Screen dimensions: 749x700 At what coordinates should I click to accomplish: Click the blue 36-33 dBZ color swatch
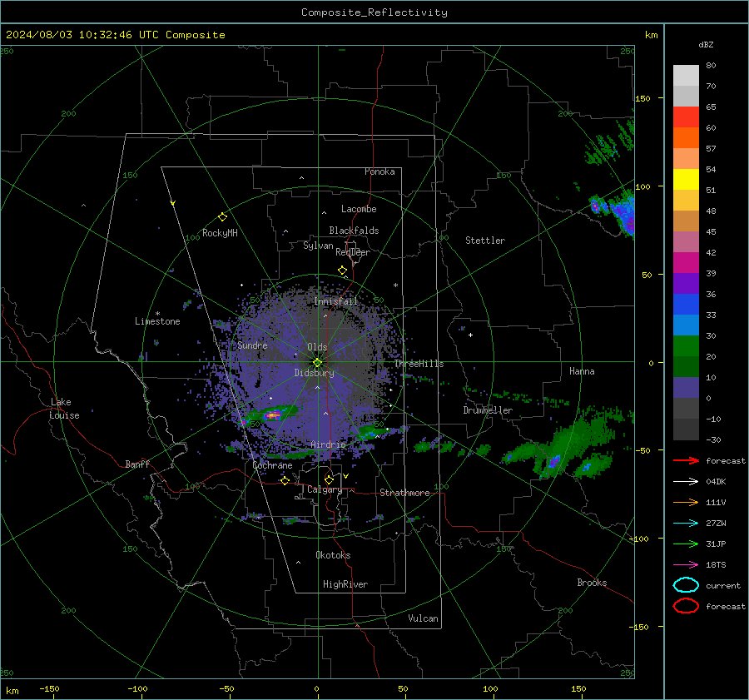point(686,305)
